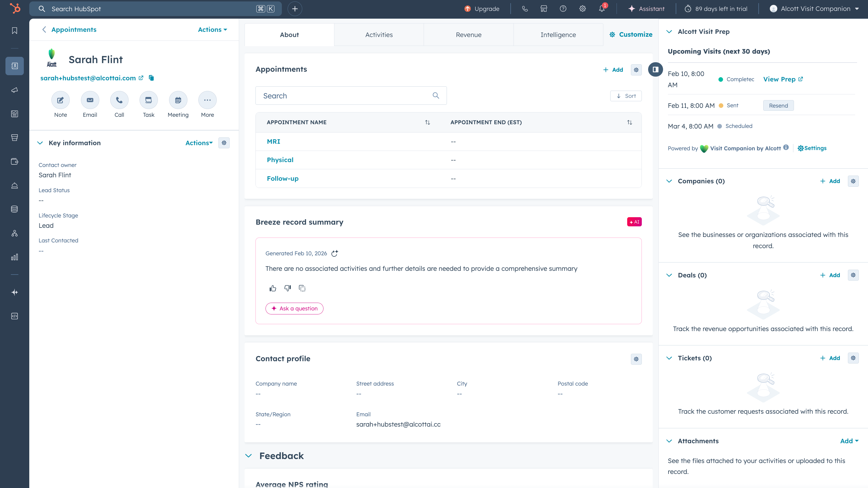The width and height of the screenshot is (868, 488).
Task: Open the MRI appointment link
Action: pos(273,141)
